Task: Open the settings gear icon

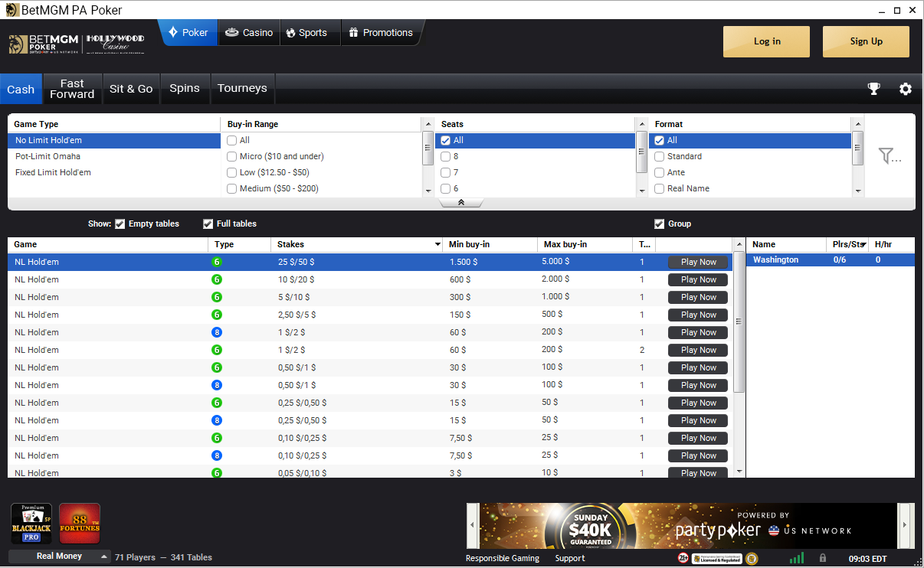Action: [906, 89]
